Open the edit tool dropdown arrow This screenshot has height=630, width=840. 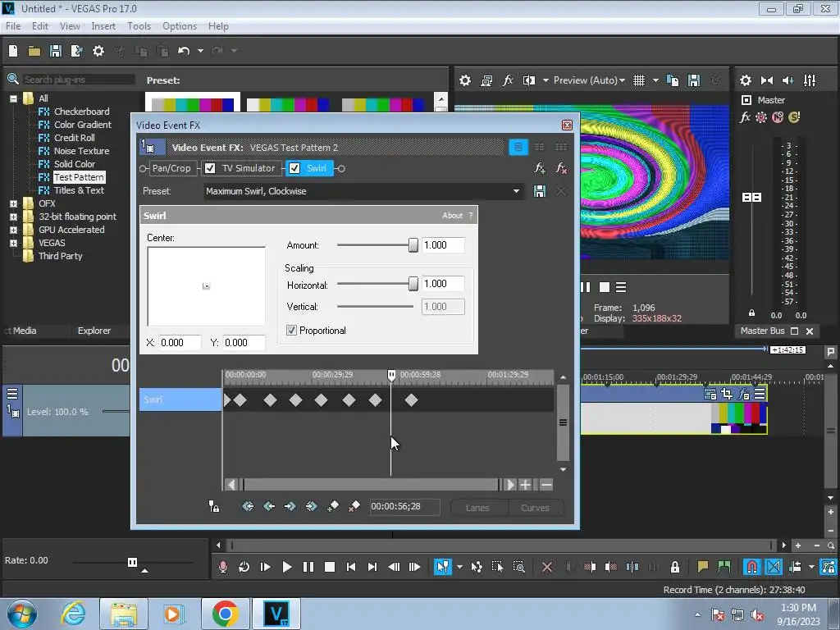coord(459,567)
